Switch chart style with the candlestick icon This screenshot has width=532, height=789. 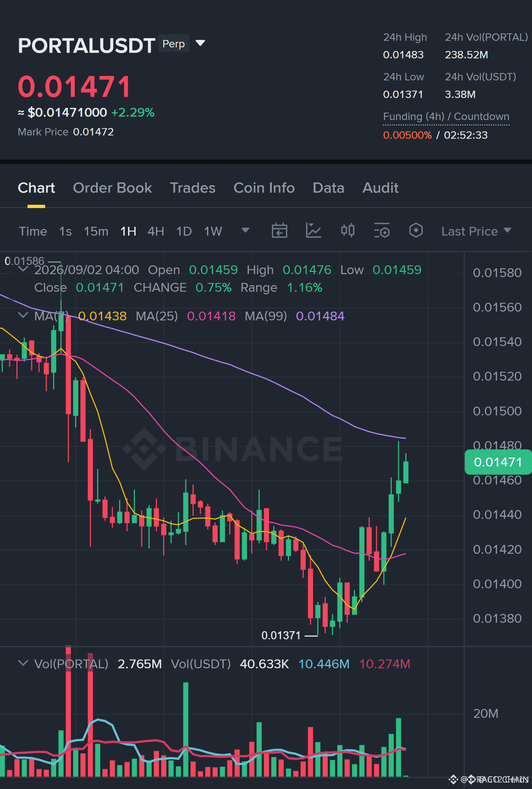coord(347,231)
